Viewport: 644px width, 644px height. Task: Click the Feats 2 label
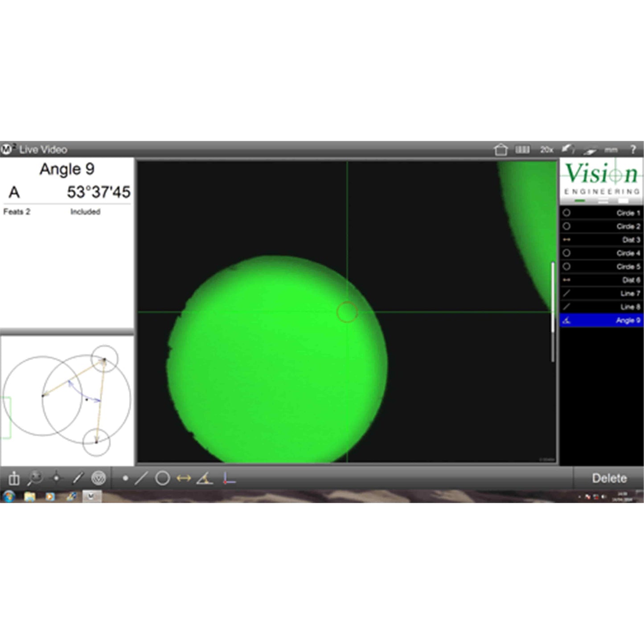(16, 212)
